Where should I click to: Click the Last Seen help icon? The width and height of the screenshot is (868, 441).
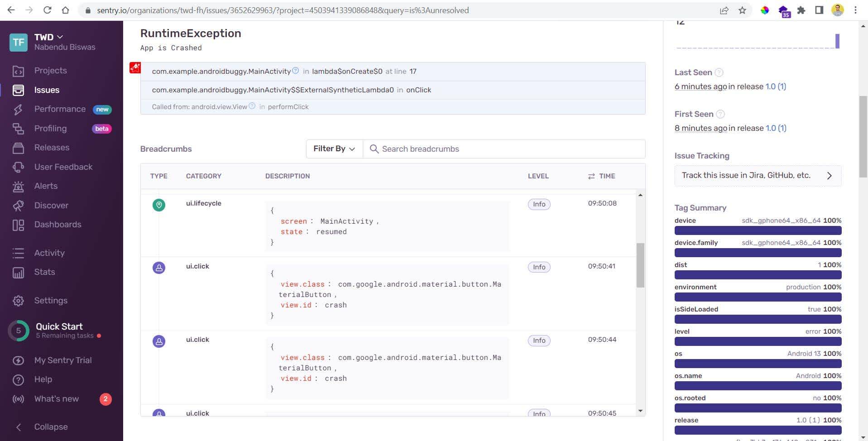click(x=719, y=72)
